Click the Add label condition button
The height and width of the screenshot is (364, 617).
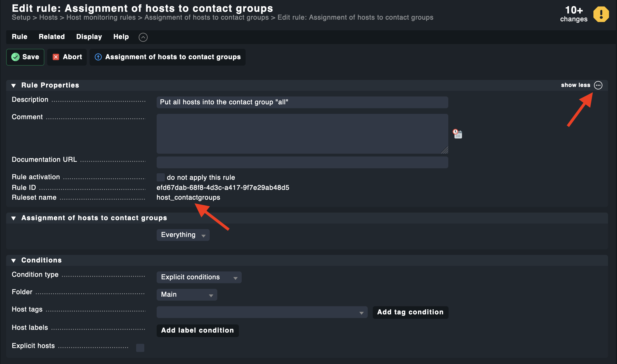tap(197, 331)
